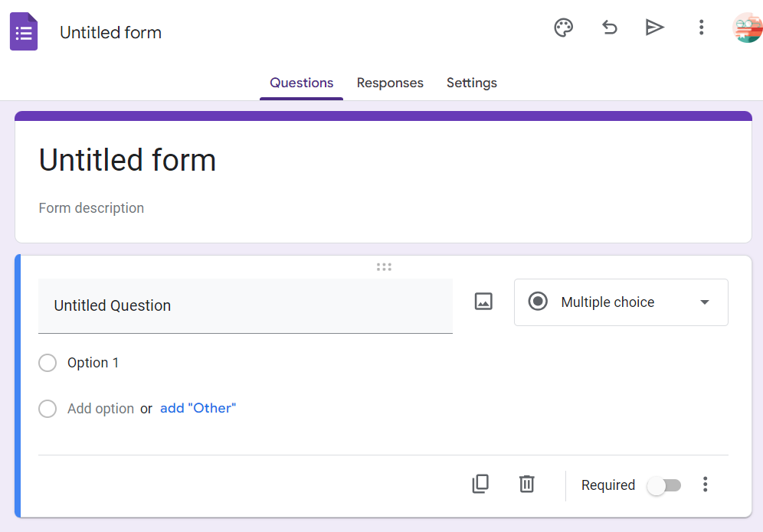Switch to the Settings tab
763x532 pixels.
click(472, 83)
